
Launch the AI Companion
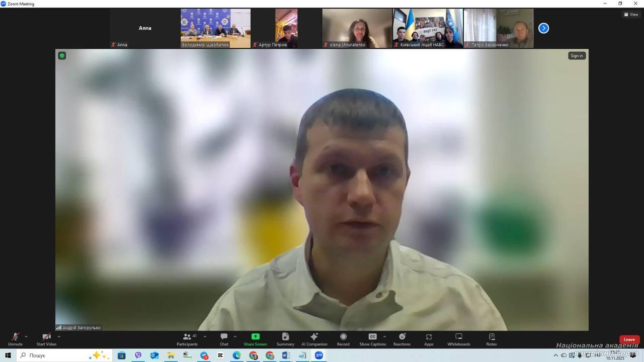314,339
